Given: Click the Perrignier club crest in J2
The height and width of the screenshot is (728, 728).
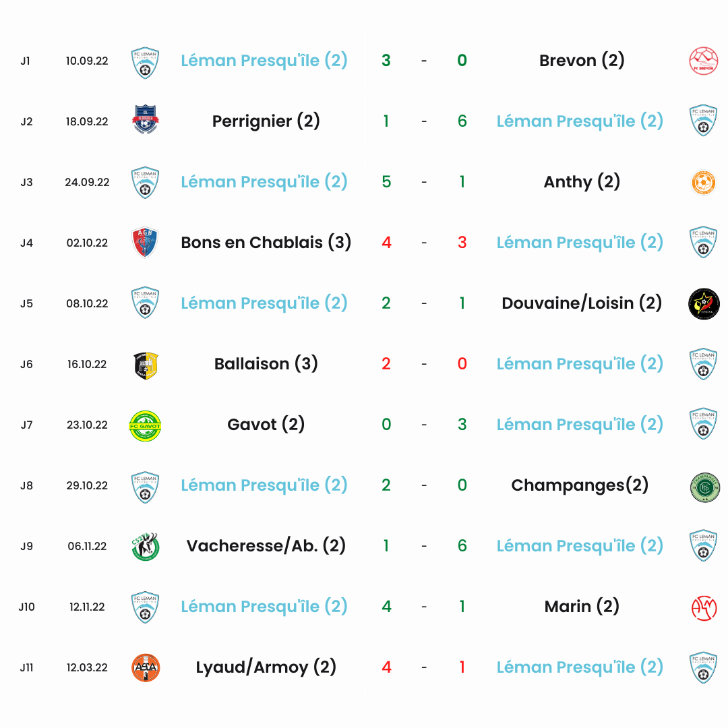Looking at the screenshot, I should click(x=146, y=120).
